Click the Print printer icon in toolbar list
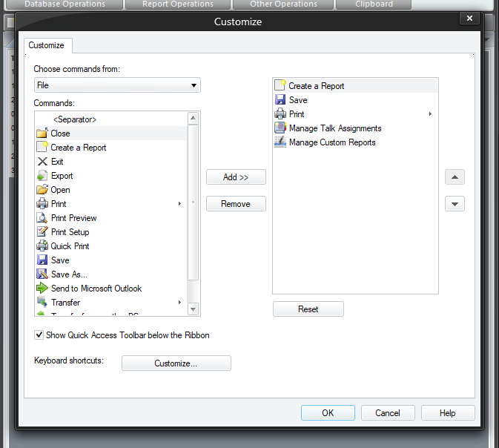The image size is (499, 448). pyautogui.click(x=280, y=113)
